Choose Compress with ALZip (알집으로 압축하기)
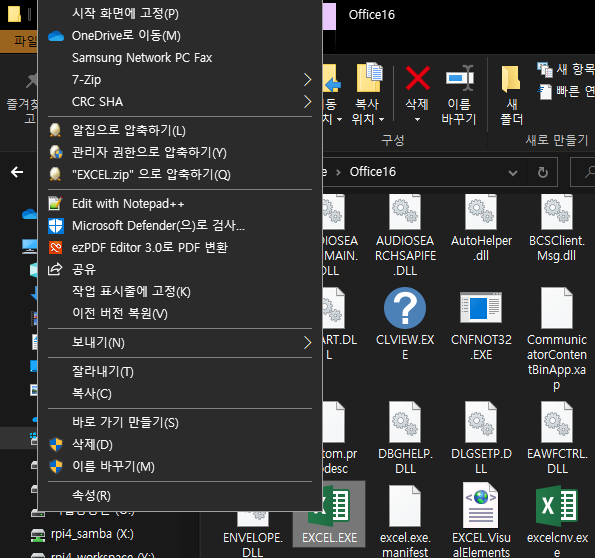 click(180, 130)
